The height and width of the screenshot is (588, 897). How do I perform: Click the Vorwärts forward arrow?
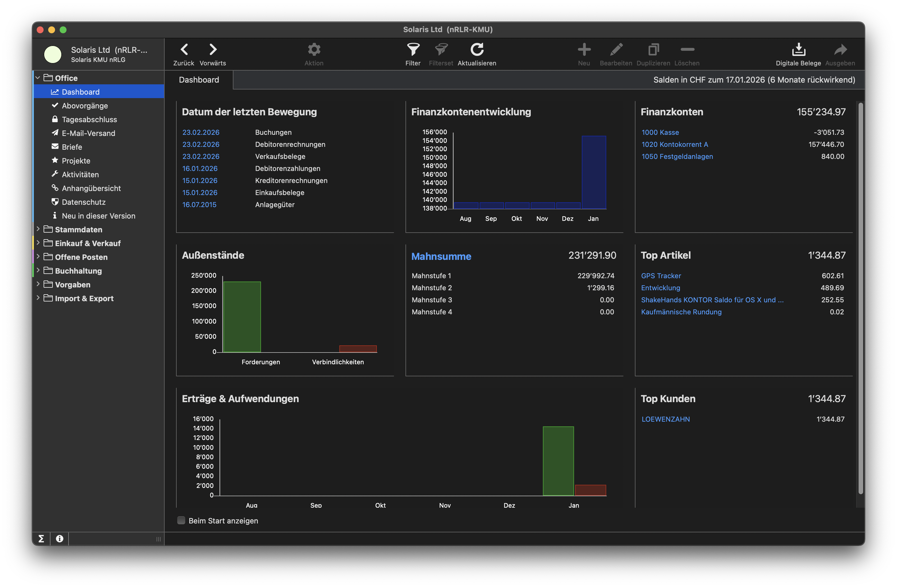pyautogui.click(x=213, y=50)
